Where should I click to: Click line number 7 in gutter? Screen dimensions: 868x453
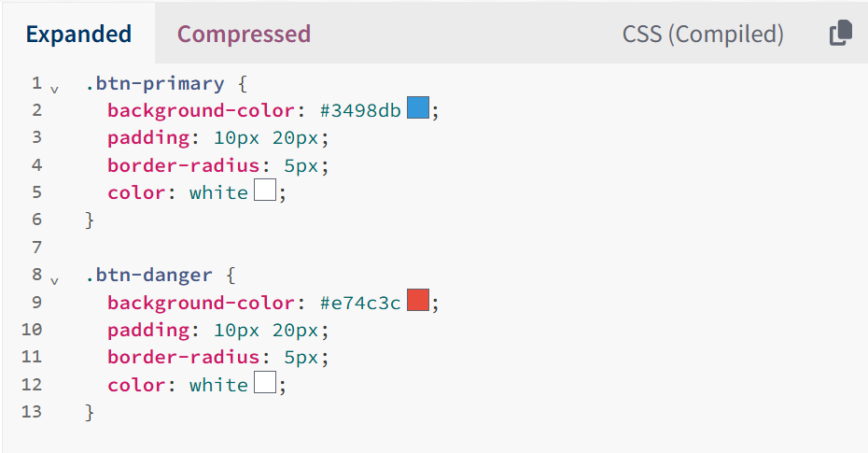[x=36, y=247]
